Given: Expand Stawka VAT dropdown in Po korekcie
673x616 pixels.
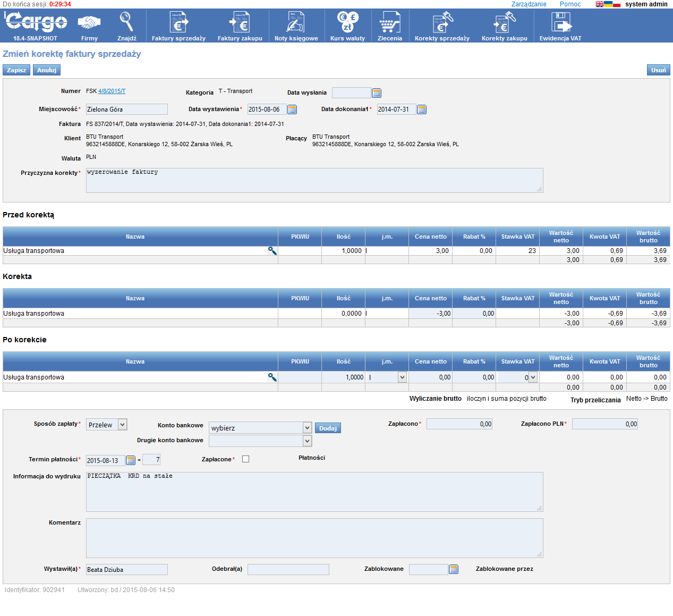Looking at the screenshot, I should [533, 377].
